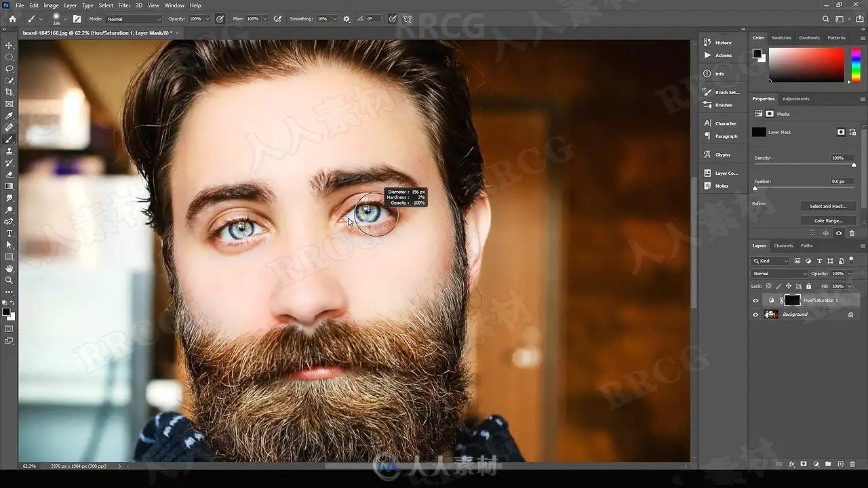Toggle lock transparent pixels
The width and height of the screenshot is (868, 488).
pyautogui.click(x=769, y=286)
